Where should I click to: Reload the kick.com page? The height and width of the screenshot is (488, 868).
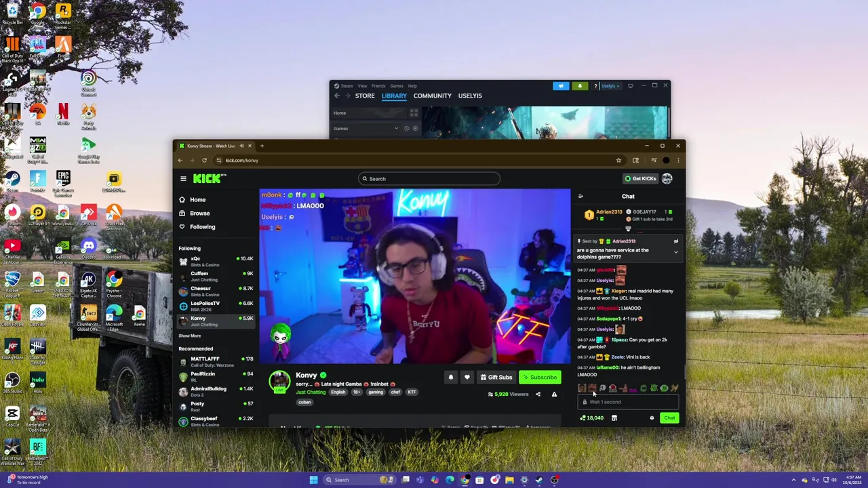[204, 161]
